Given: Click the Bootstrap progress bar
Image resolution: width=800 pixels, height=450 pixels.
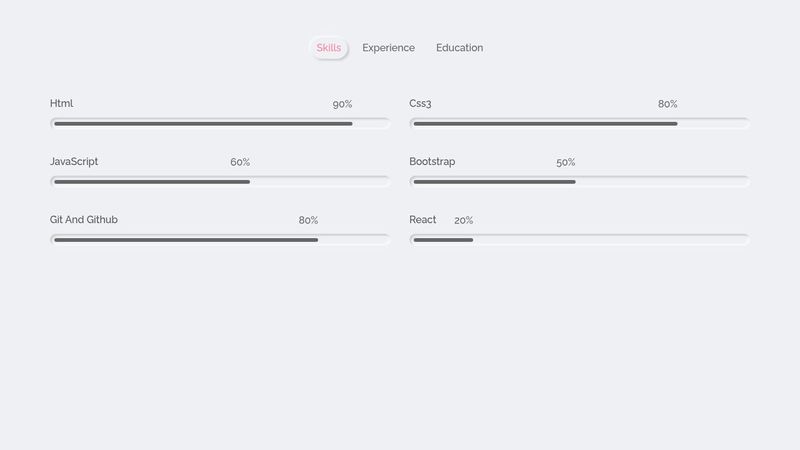Looking at the screenshot, I should pos(579,182).
